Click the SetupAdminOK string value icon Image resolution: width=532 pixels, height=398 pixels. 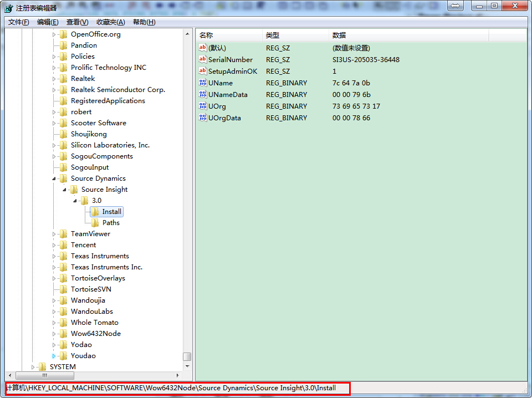(x=203, y=71)
